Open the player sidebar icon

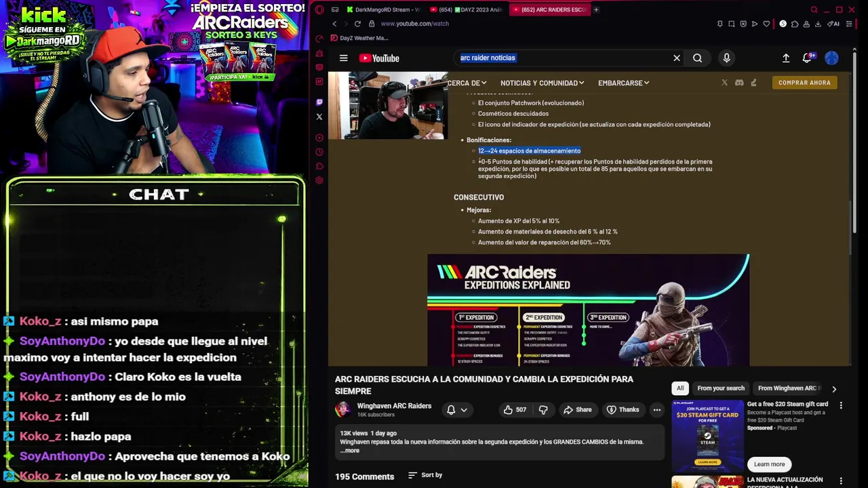(319, 138)
